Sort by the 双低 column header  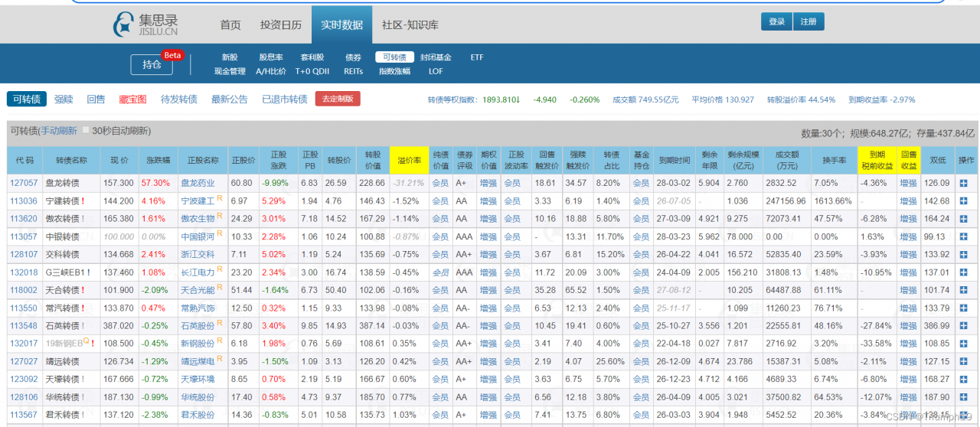tap(937, 161)
